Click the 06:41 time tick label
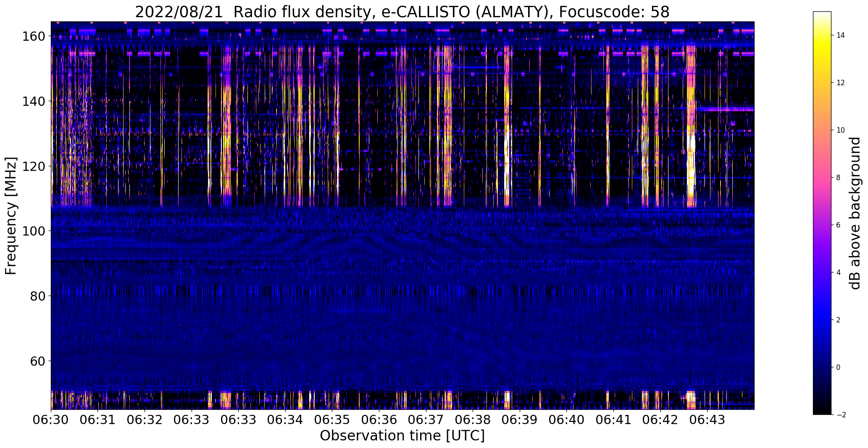The width and height of the screenshot is (868, 448). tap(613, 420)
